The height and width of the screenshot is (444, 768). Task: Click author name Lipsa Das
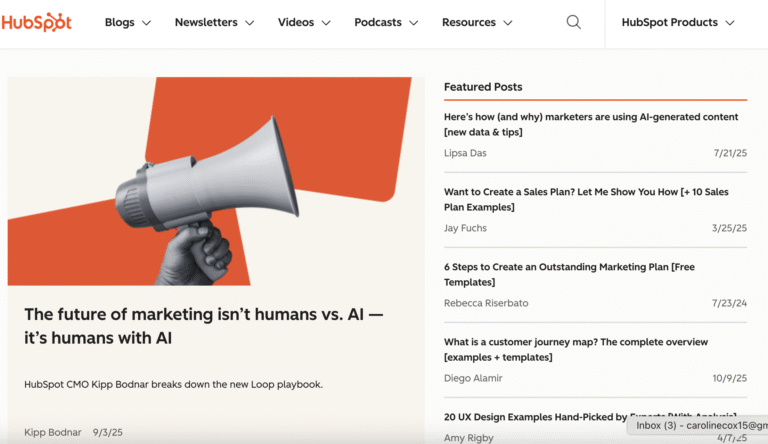pos(465,153)
